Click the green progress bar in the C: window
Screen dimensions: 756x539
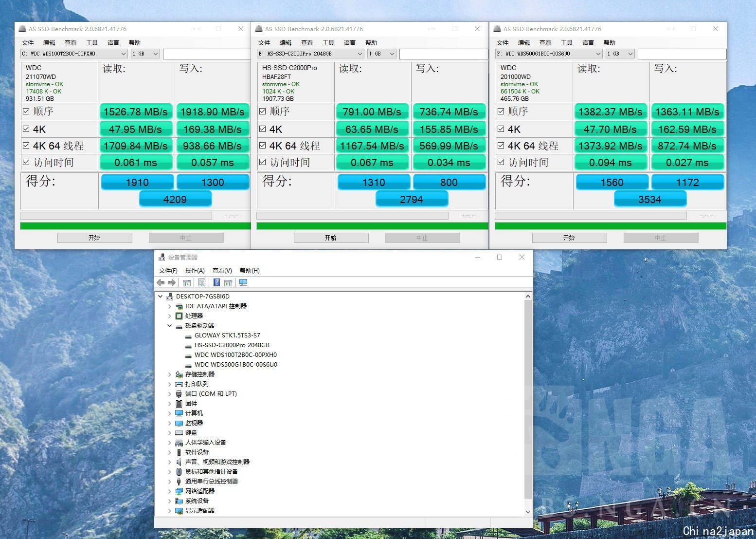pyautogui.click(x=135, y=226)
